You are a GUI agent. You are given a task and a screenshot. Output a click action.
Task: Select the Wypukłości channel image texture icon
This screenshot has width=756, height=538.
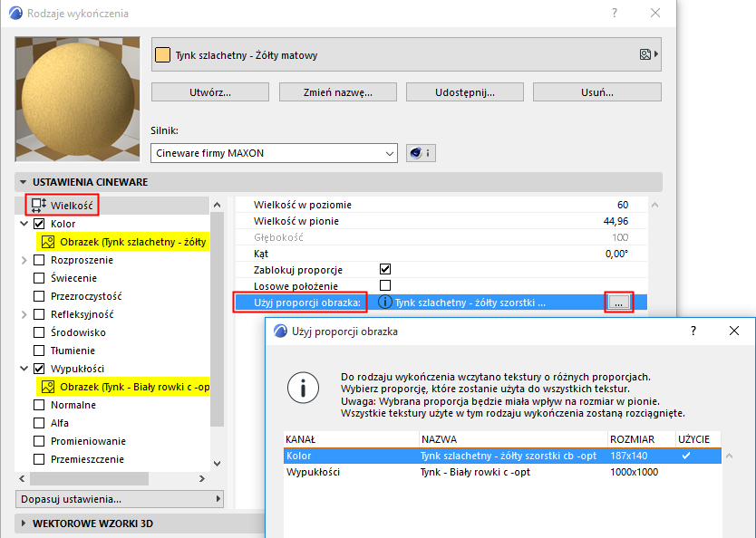pyautogui.click(x=48, y=387)
